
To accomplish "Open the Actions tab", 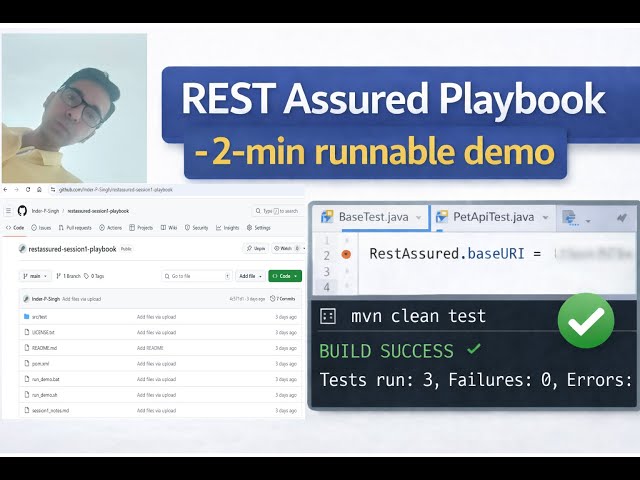I will point(111,228).
